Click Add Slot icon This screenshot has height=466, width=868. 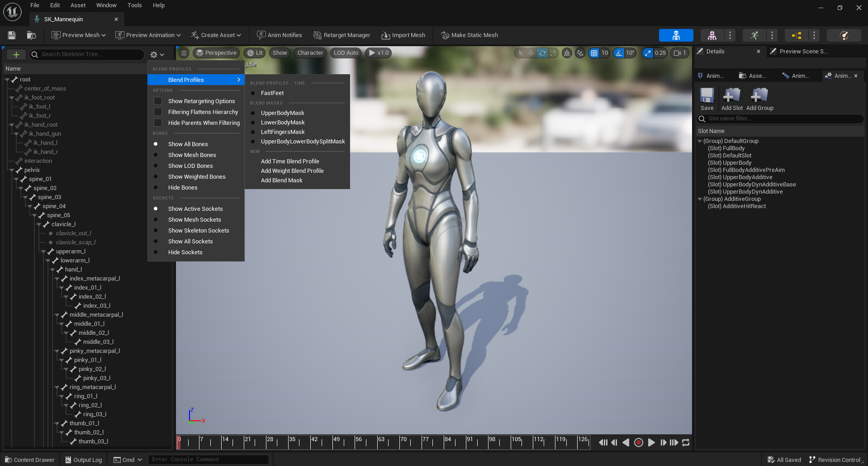(x=732, y=99)
